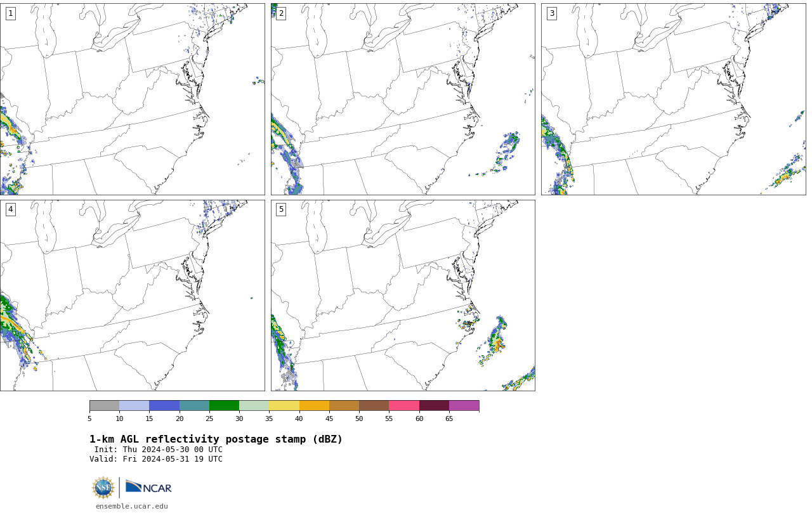
Task: Click the brown 50-55 dBZ swatch
Action: tap(374, 406)
